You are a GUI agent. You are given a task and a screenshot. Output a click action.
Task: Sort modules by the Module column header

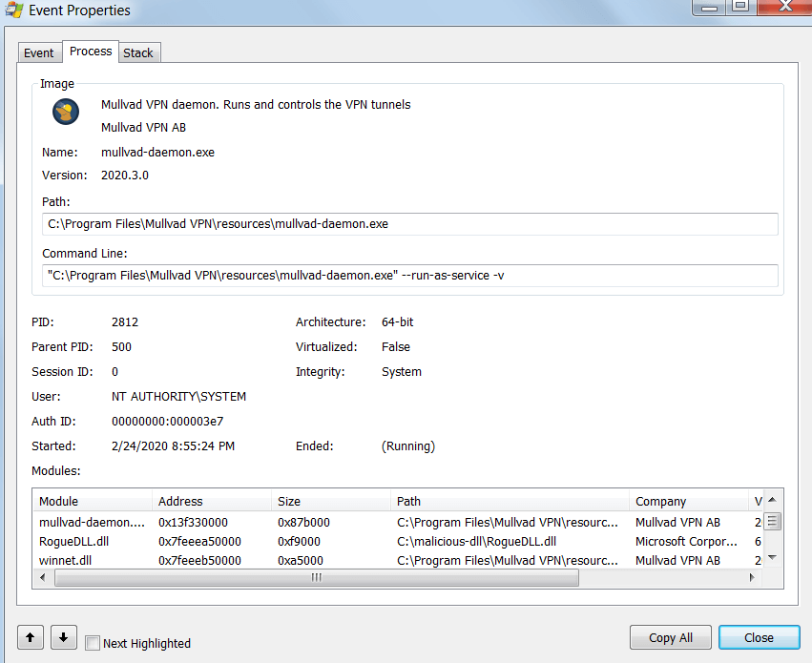tap(93, 501)
